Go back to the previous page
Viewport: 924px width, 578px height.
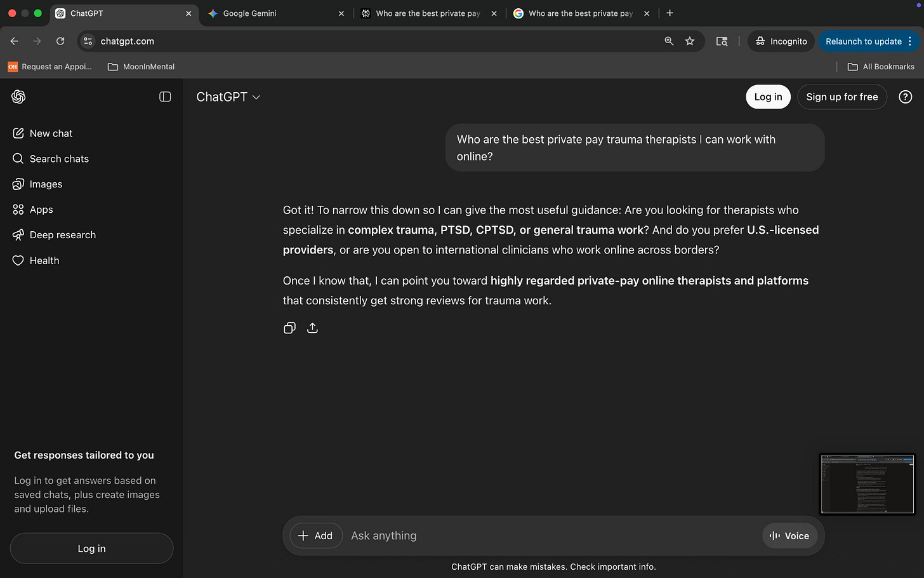click(15, 41)
